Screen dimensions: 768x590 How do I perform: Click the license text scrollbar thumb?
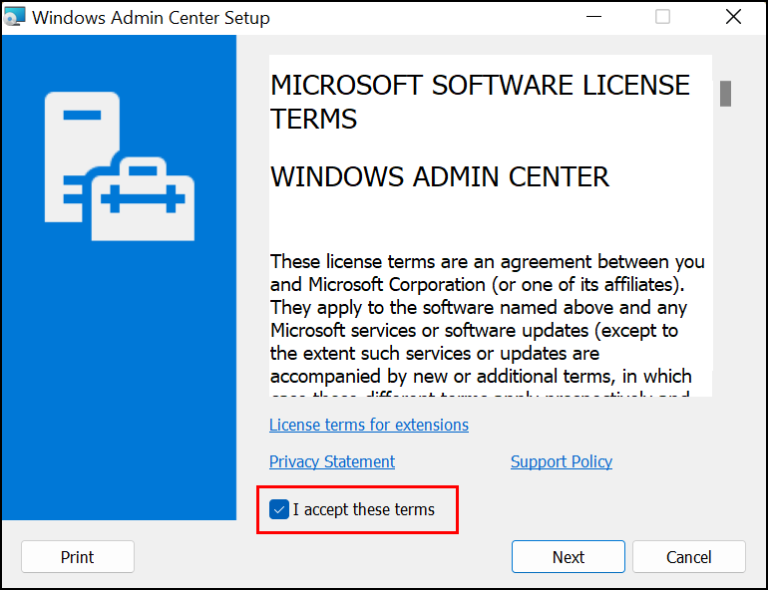tap(726, 93)
